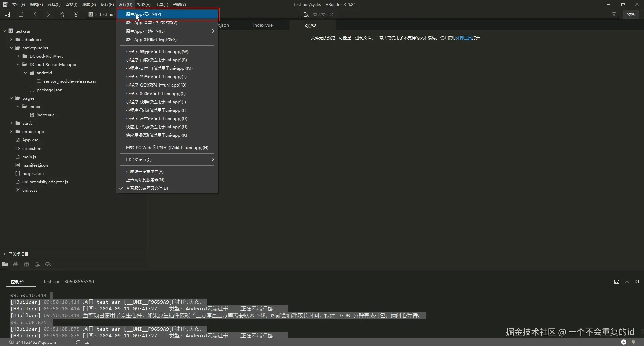
Task: Expand the unpackage folder
Action: click(x=11, y=131)
